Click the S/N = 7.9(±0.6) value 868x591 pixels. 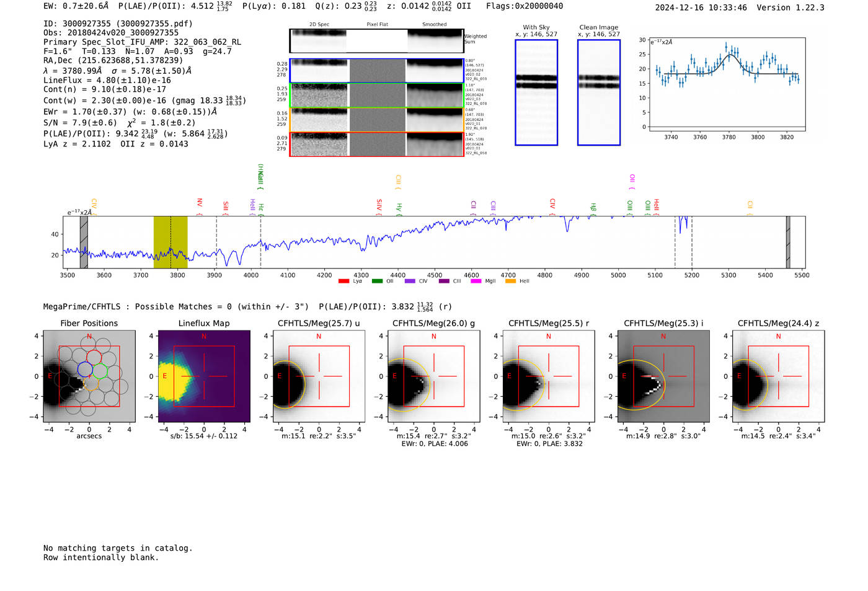pyautogui.click(x=80, y=123)
